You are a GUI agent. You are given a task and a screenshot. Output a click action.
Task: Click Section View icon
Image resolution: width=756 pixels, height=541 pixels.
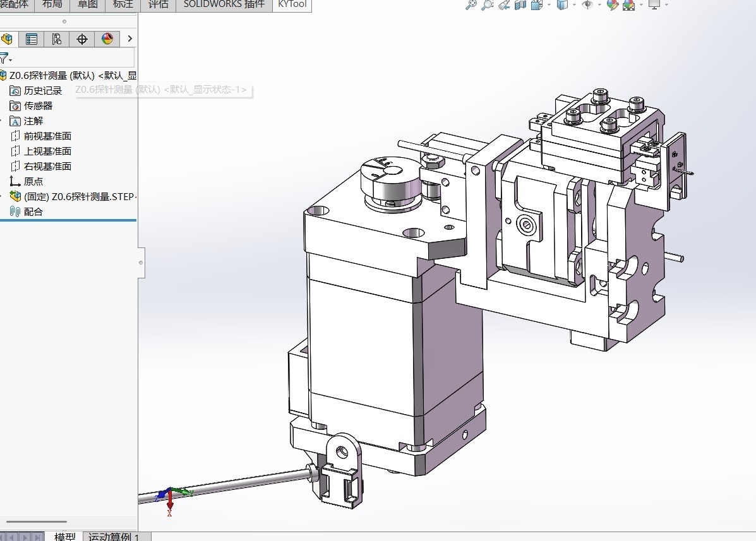click(x=520, y=5)
